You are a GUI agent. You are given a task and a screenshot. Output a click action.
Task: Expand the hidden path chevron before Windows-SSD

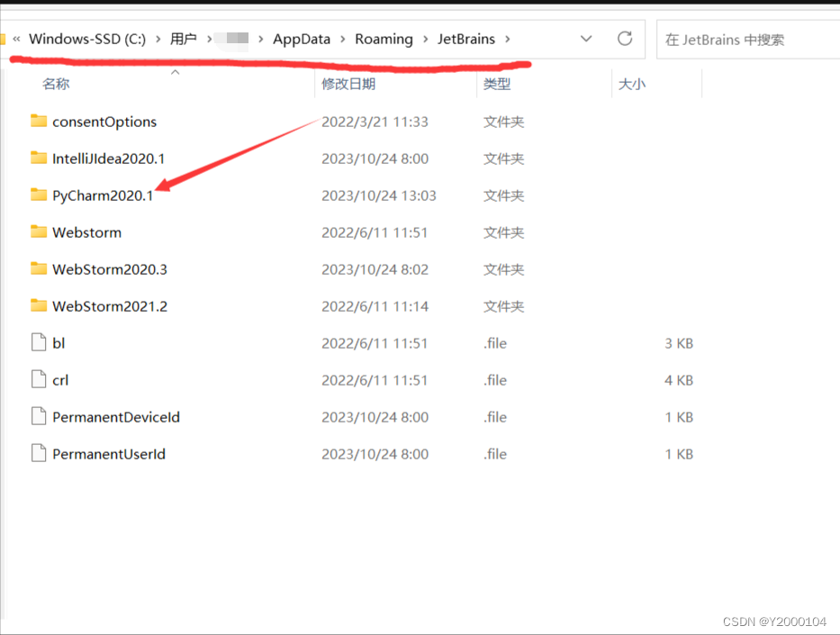pyautogui.click(x=16, y=39)
